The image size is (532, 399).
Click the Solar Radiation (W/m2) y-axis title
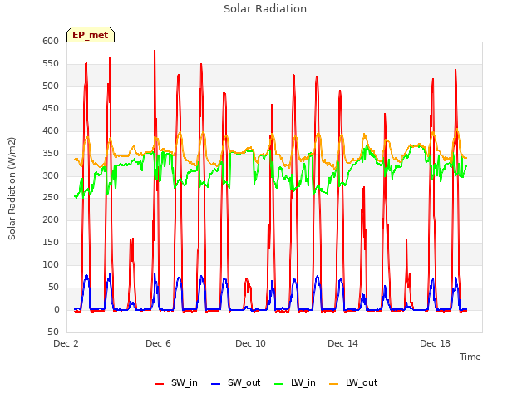(12, 189)
